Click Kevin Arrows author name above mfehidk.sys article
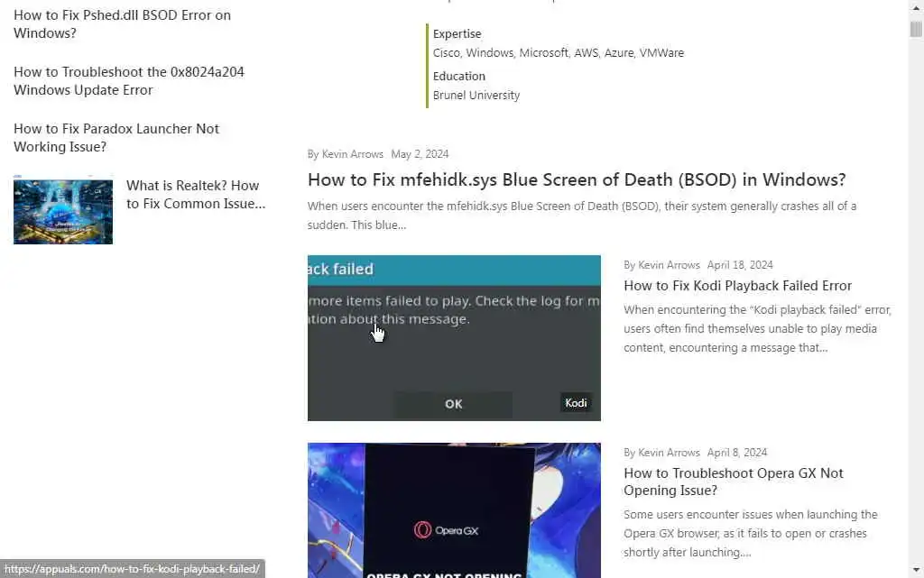 click(353, 154)
